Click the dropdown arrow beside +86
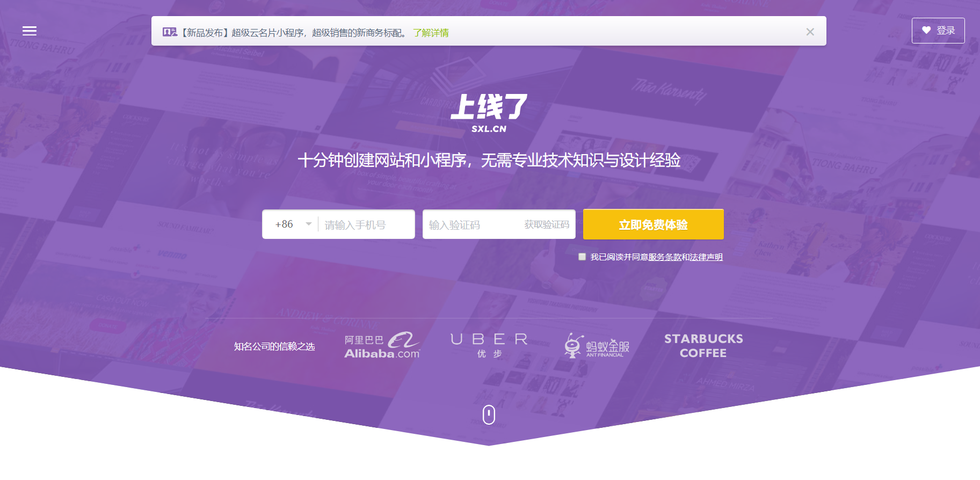The image size is (980, 480). point(309,224)
